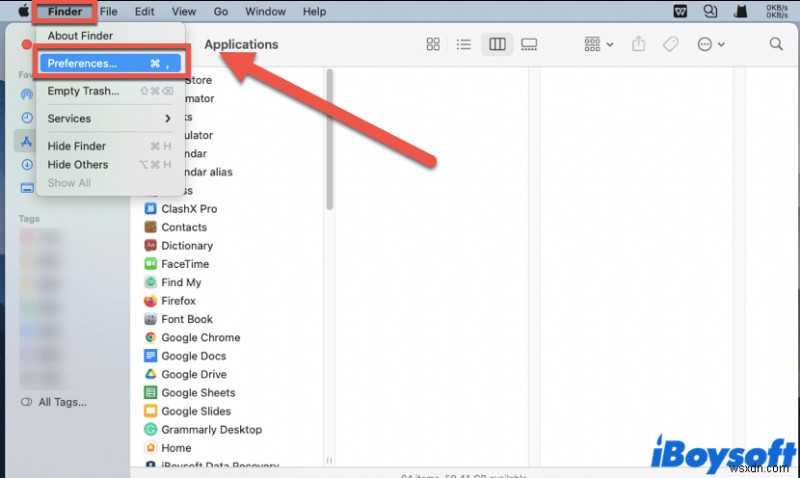The width and height of the screenshot is (800, 478).
Task: Open the More Actions ellipsis dropdown
Action: 710,44
